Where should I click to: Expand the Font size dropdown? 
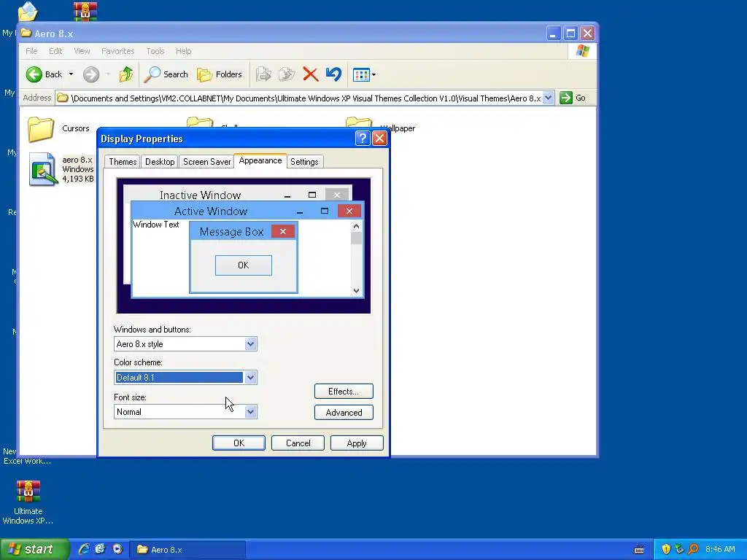click(251, 412)
